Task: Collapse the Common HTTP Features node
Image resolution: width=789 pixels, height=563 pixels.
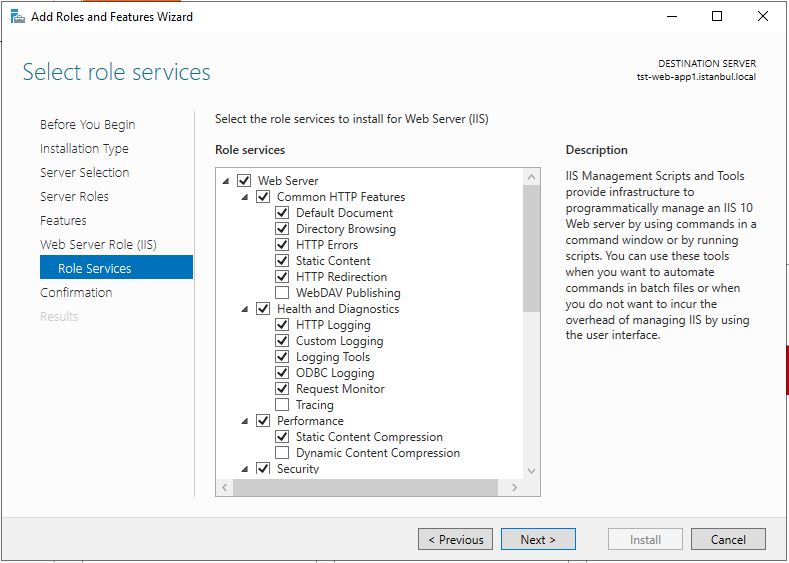Action: tap(245, 197)
